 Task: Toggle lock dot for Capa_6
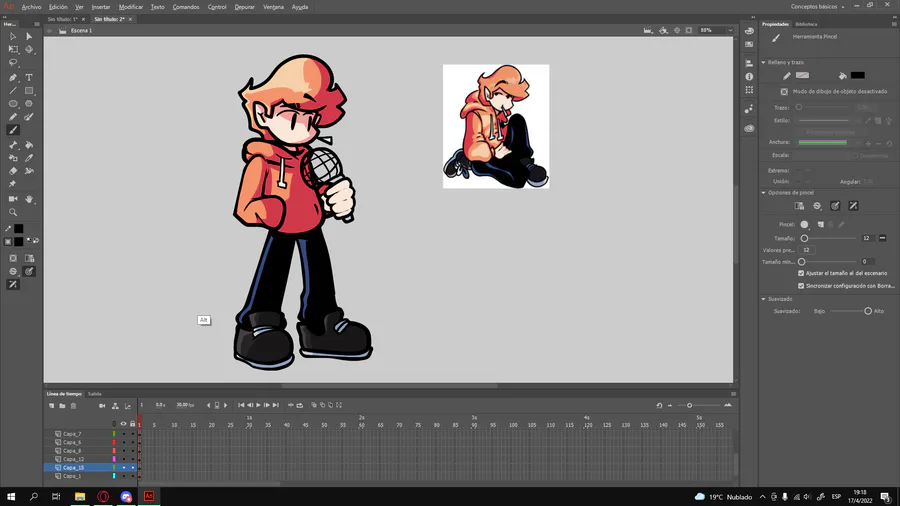[133, 442]
